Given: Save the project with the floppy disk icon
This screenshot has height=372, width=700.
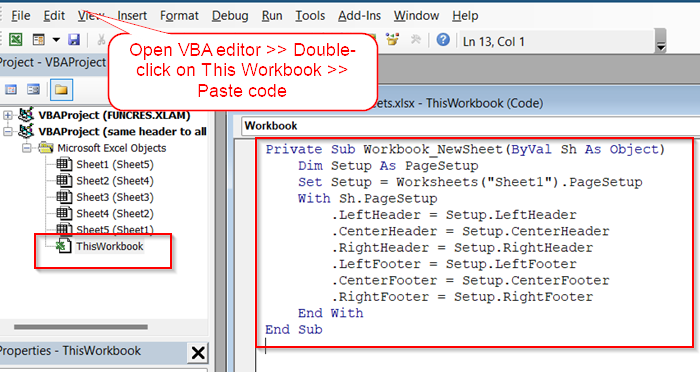Looking at the screenshot, I should (x=74, y=40).
